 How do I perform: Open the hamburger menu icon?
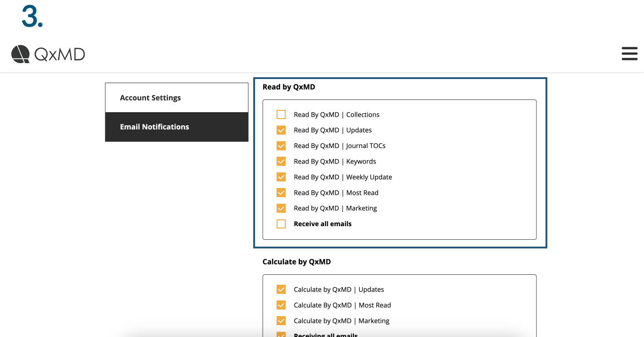tap(629, 54)
